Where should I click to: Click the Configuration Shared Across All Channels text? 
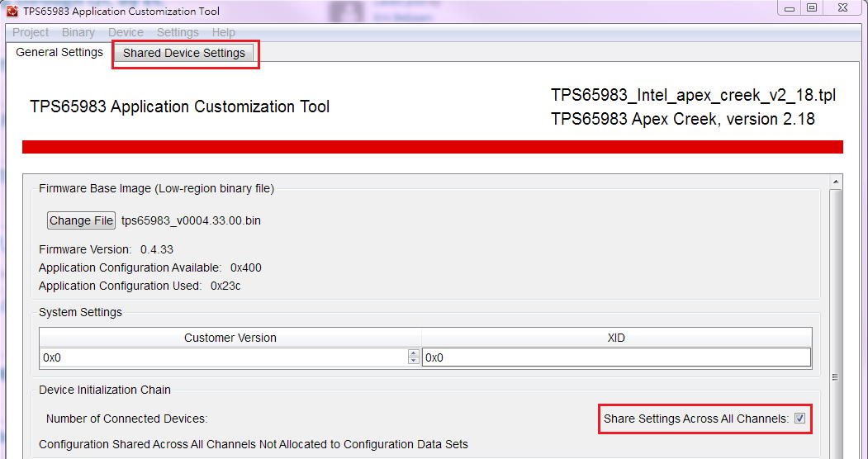254,444
